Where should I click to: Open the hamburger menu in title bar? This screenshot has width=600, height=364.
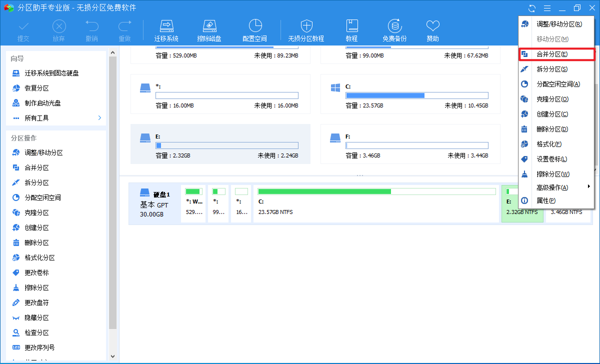point(547,8)
